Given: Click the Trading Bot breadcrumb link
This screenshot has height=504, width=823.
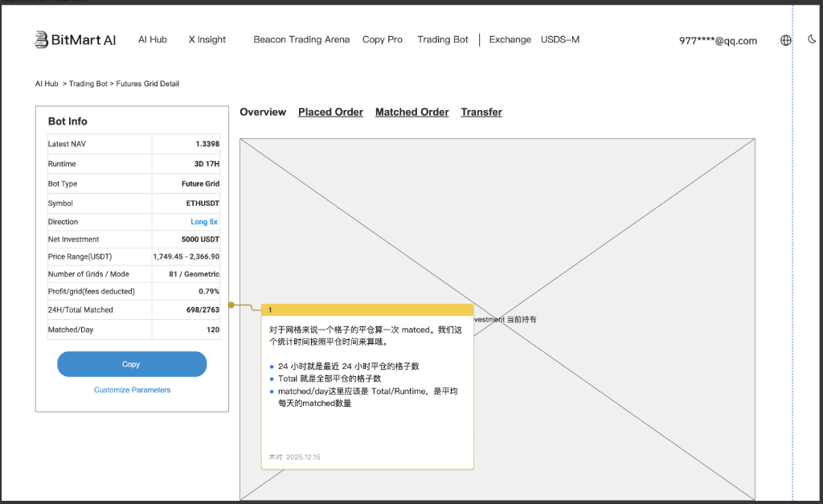Looking at the screenshot, I should (88, 84).
